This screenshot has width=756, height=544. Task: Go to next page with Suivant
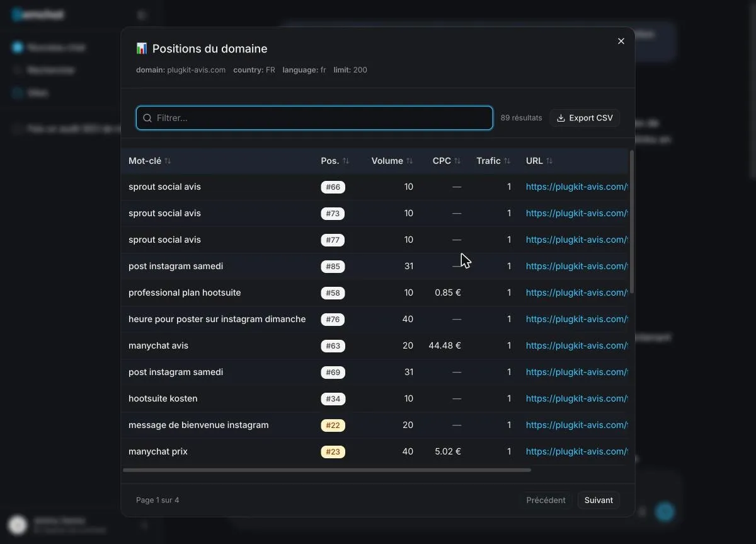click(598, 500)
